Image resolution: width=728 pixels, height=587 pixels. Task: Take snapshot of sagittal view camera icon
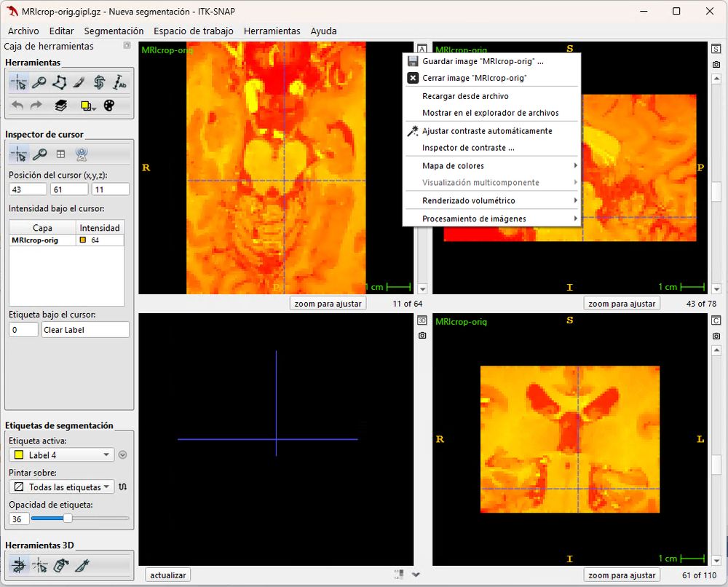tap(716, 65)
